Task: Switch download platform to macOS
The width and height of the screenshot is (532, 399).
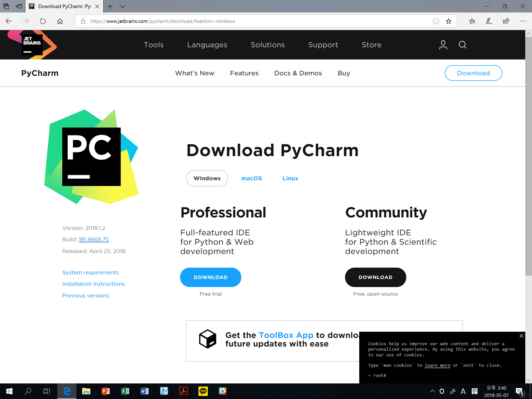Action: pyautogui.click(x=251, y=178)
